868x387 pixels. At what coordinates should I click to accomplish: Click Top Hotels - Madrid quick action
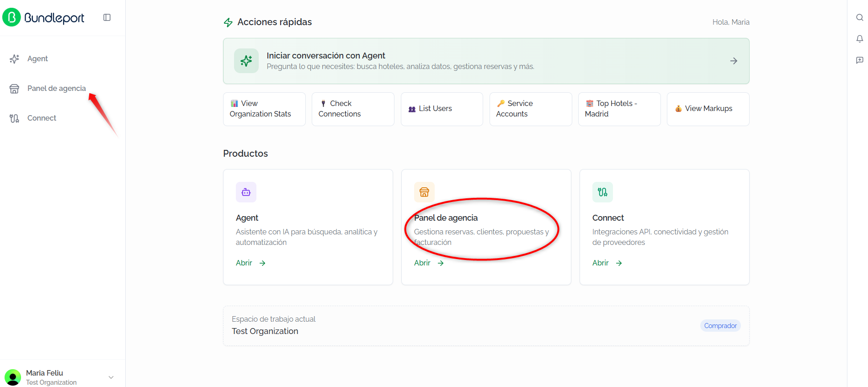619,109
